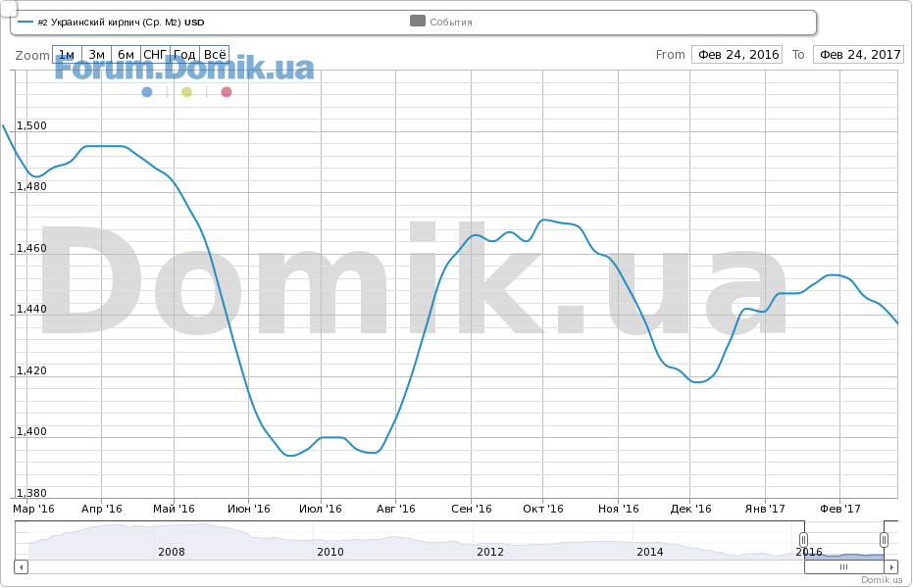Click the Окт '16 axis label

point(542,509)
